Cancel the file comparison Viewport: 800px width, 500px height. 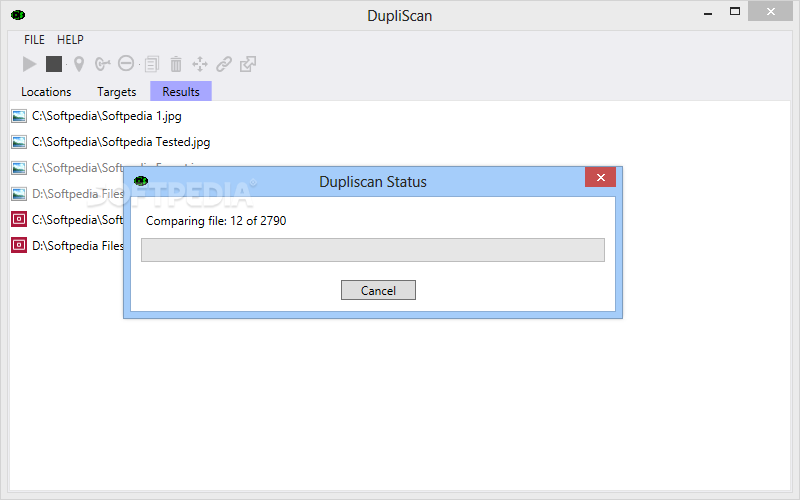tap(378, 290)
